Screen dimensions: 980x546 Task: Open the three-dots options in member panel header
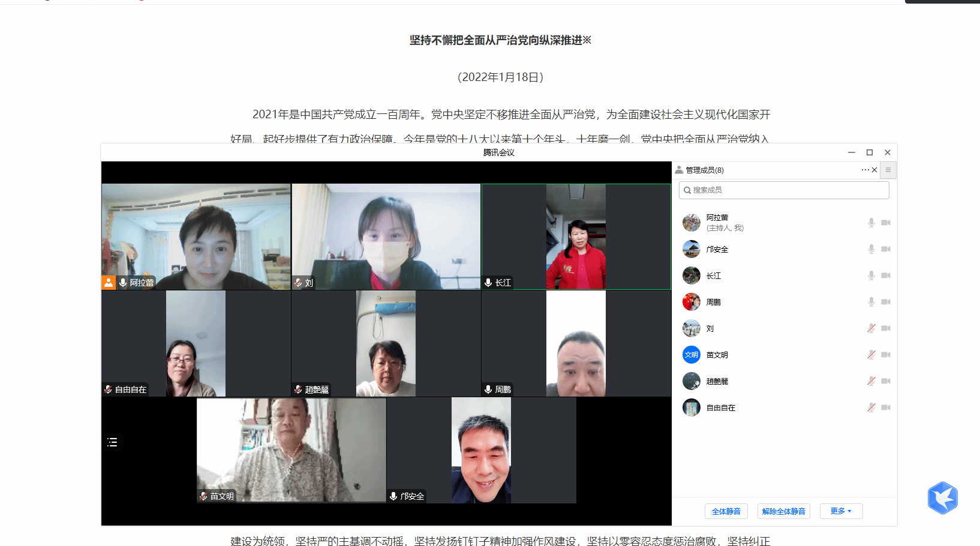click(x=865, y=170)
